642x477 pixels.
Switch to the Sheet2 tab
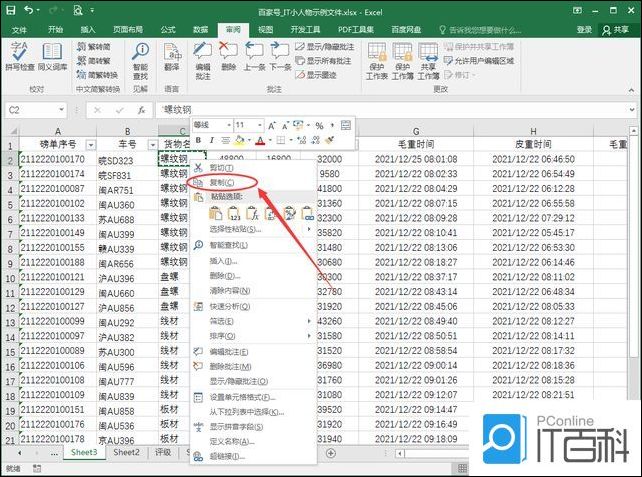[x=126, y=452]
